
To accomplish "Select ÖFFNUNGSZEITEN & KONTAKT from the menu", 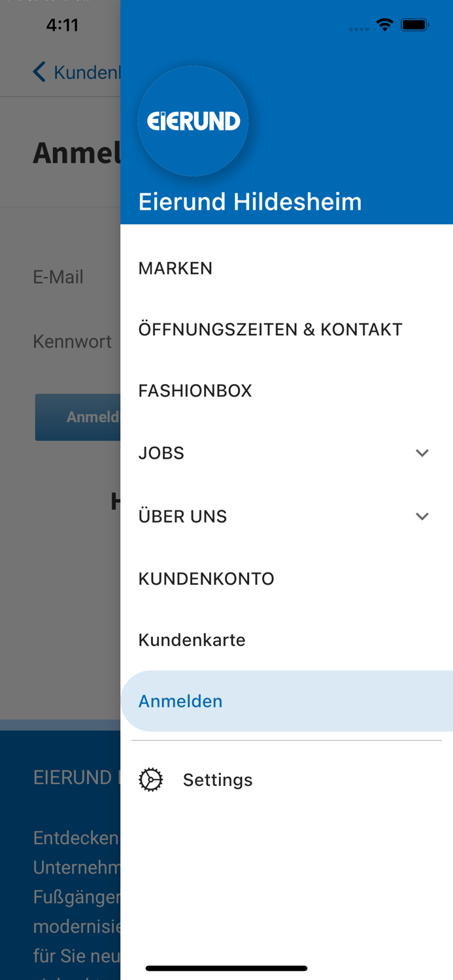I will 271,329.
